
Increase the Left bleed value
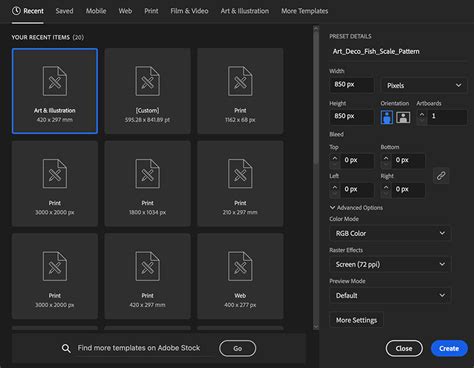tap(335, 187)
